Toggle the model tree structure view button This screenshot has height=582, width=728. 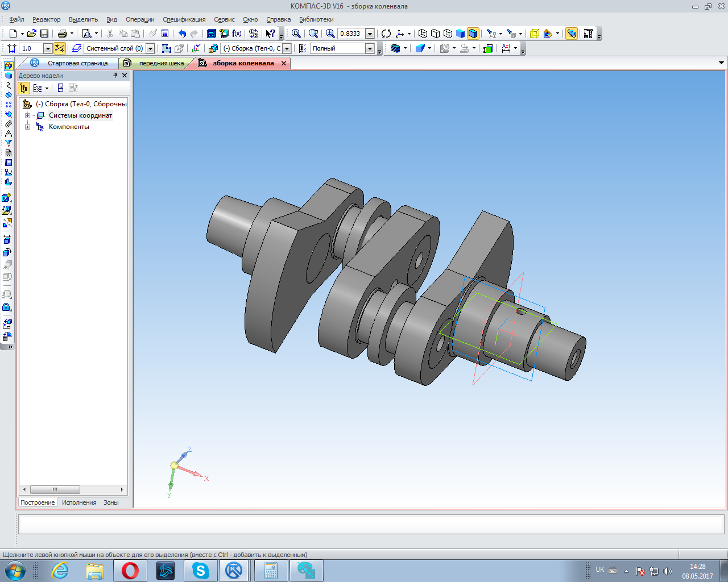pyautogui.click(x=24, y=88)
